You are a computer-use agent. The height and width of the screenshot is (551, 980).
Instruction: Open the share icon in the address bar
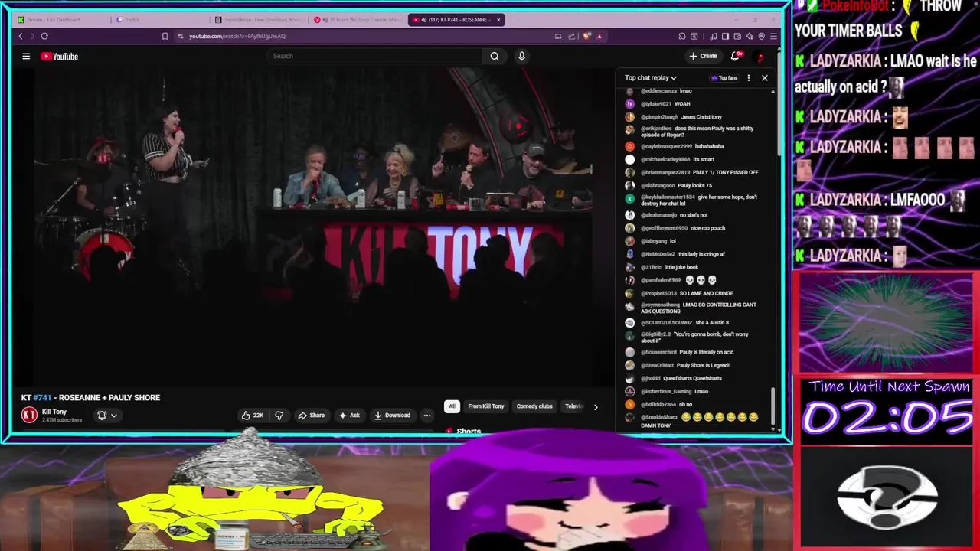tap(571, 36)
